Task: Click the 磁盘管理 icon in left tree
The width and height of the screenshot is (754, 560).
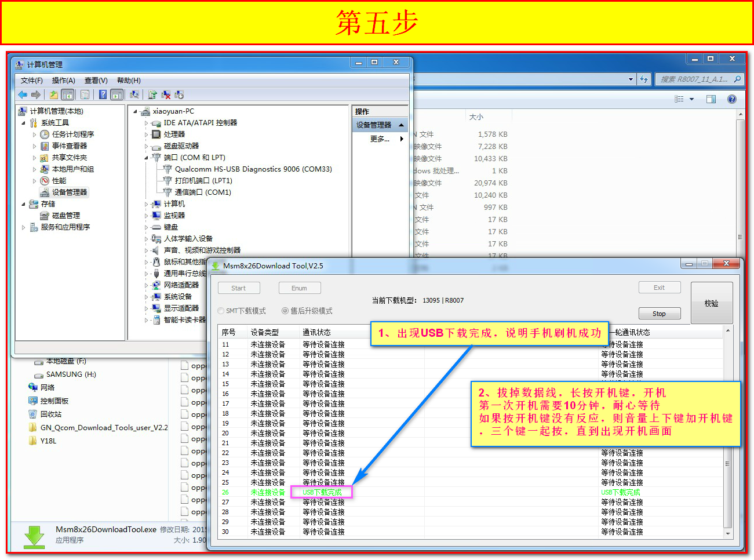Action: [45, 216]
